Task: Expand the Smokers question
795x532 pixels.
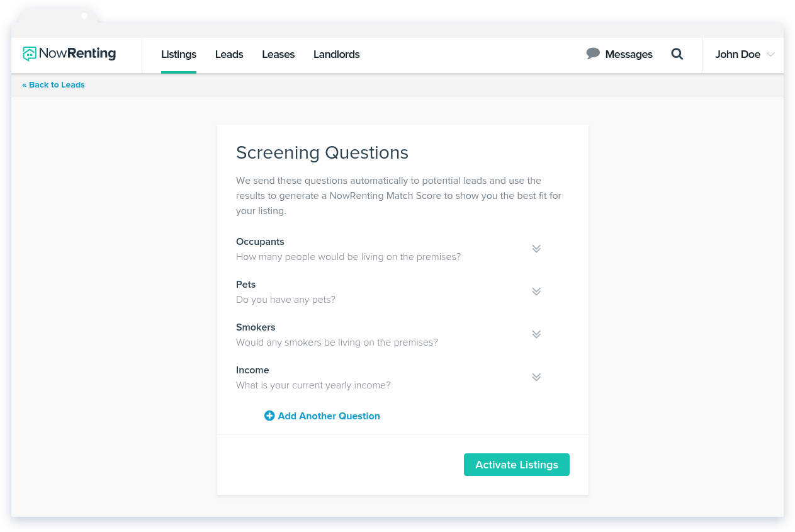Action: [x=536, y=334]
